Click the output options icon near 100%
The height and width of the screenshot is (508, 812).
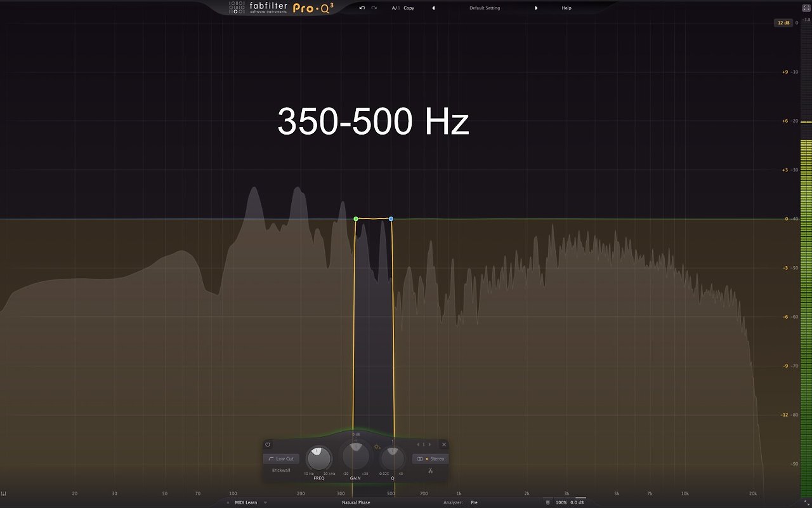point(548,502)
